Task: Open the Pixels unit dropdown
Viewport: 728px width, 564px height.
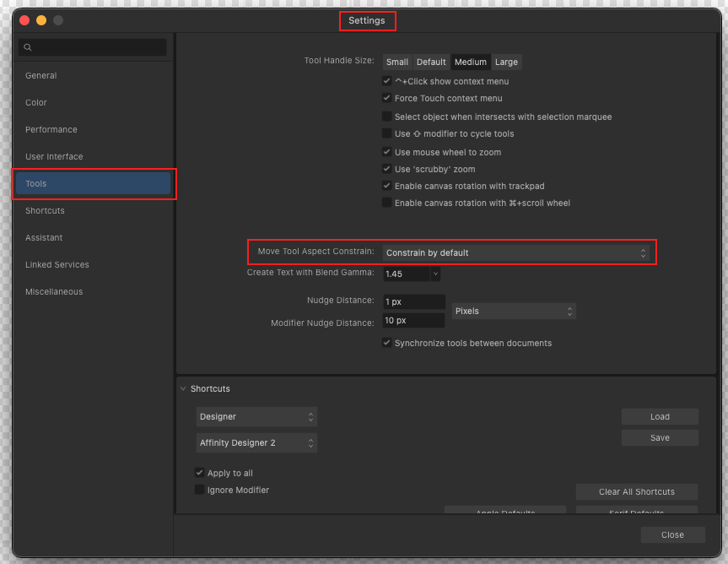Action: [x=514, y=311]
